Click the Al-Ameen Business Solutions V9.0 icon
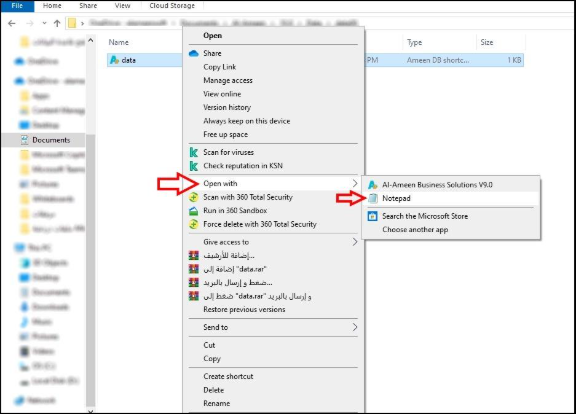 [372, 185]
